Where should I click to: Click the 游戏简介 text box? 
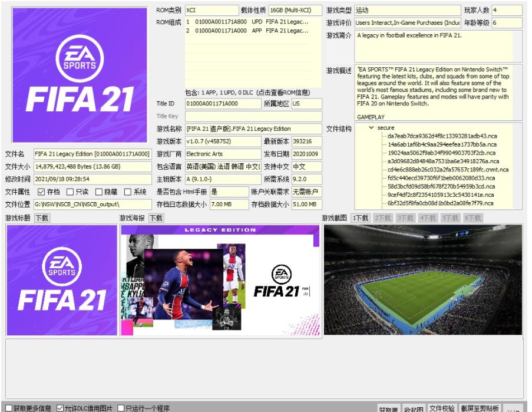(438, 46)
